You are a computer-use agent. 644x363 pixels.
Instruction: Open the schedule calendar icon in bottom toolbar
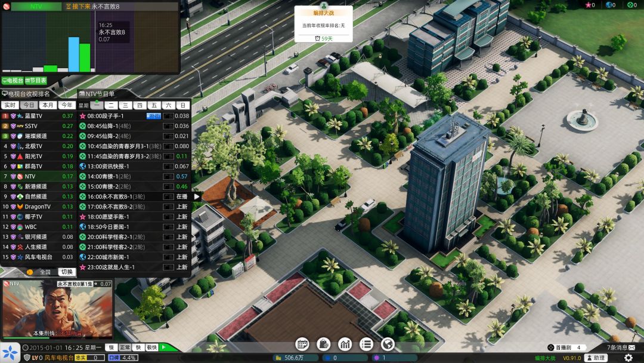(303, 344)
